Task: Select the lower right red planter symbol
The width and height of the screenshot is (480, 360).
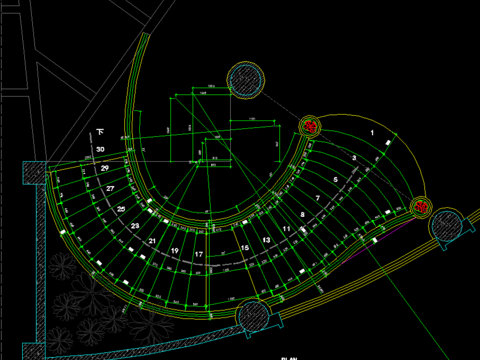Action: 421,207
